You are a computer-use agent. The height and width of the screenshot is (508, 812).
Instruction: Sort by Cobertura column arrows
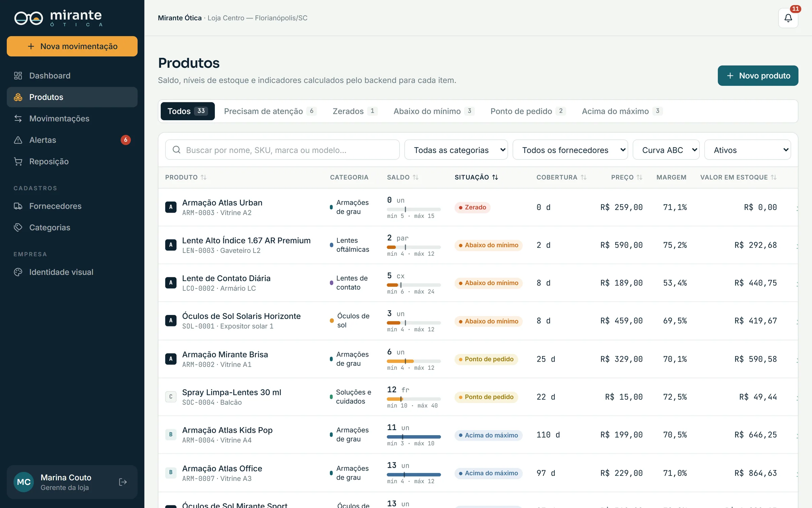click(x=584, y=177)
